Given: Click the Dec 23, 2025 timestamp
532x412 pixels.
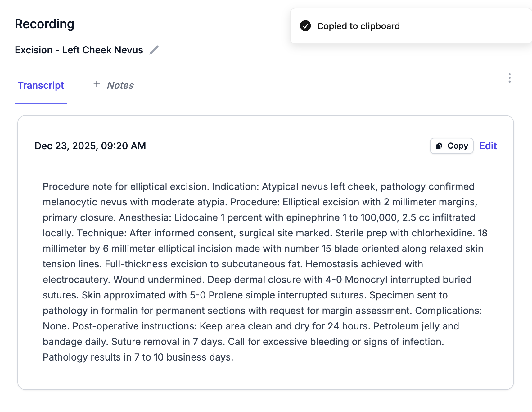Looking at the screenshot, I should click(x=90, y=146).
